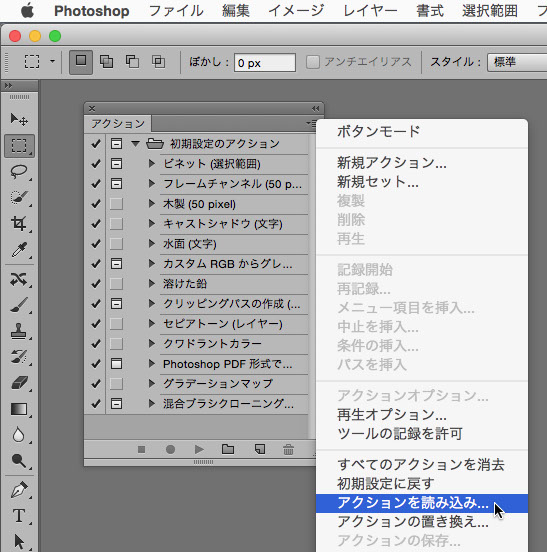Select the Clone Stamp tool

pos(19,331)
